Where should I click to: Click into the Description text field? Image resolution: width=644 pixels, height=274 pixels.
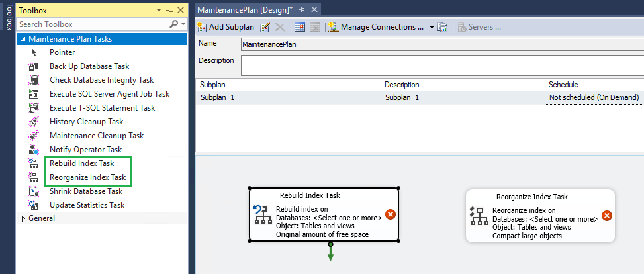click(442, 65)
